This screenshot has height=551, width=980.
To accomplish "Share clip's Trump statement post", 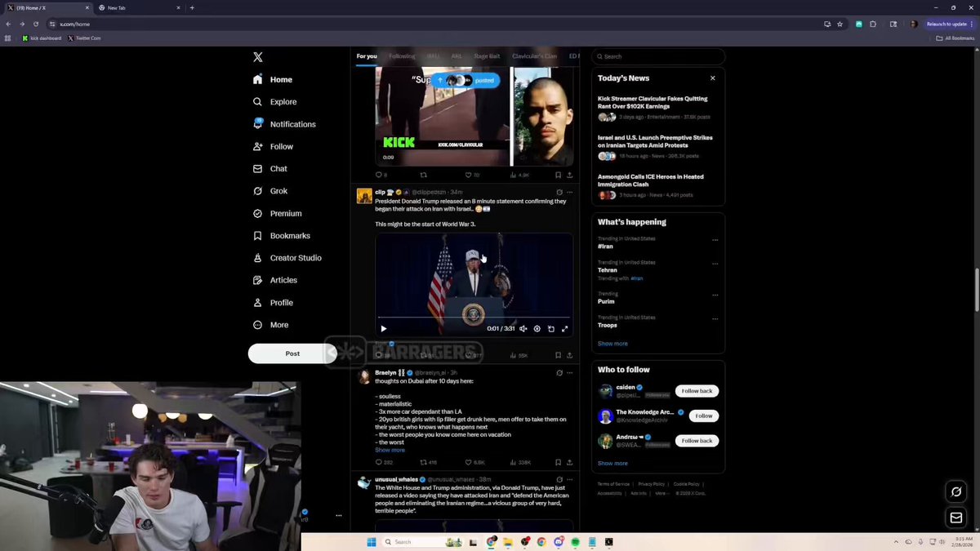I will click(569, 355).
